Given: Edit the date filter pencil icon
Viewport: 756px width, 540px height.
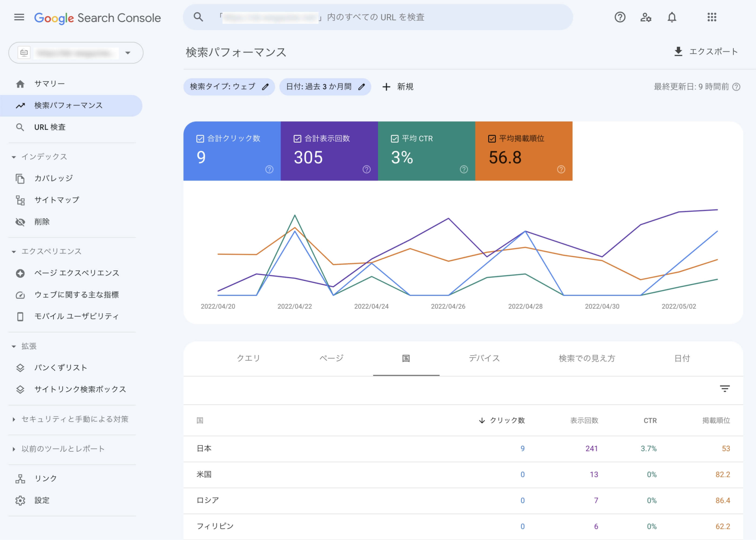Looking at the screenshot, I should [x=361, y=87].
